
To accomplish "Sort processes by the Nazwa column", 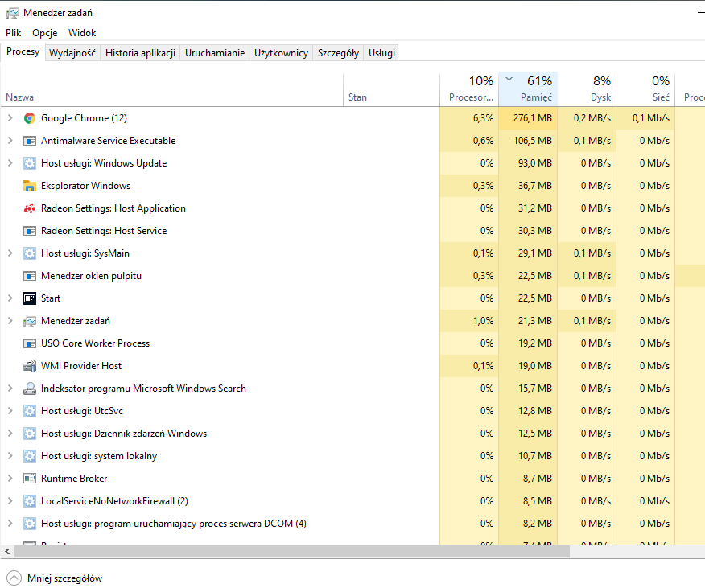I will tap(171, 90).
